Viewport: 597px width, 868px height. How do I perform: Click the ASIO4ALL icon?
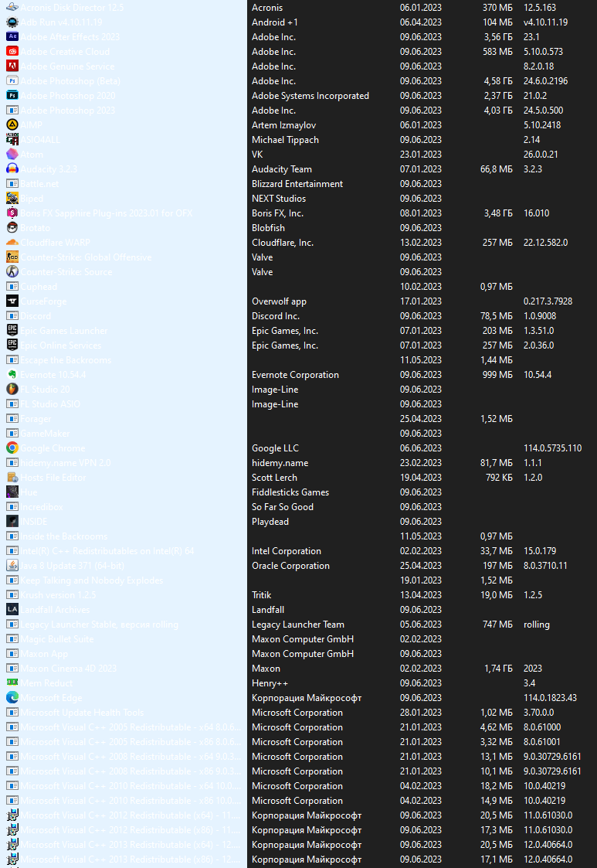[x=12, y=139]
